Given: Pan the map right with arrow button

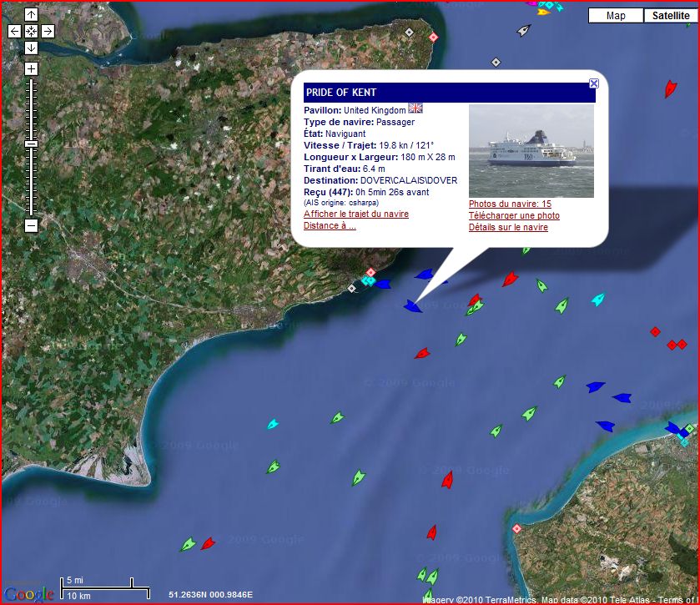Looking at the screenshot, I should click(x=48, y=31).
